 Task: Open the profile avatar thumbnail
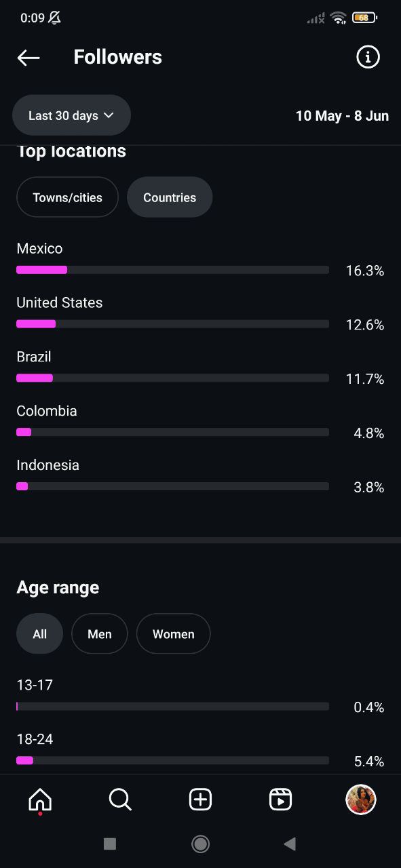tap(361, 800)
